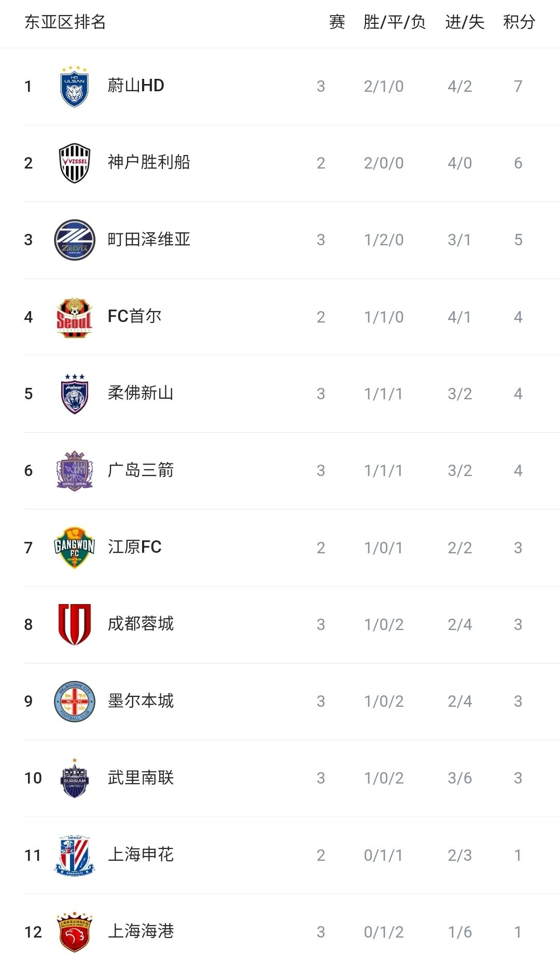The image size is (560, 964).
Task: Click the 东亚区排名 heading
Action: coord(65,22)
